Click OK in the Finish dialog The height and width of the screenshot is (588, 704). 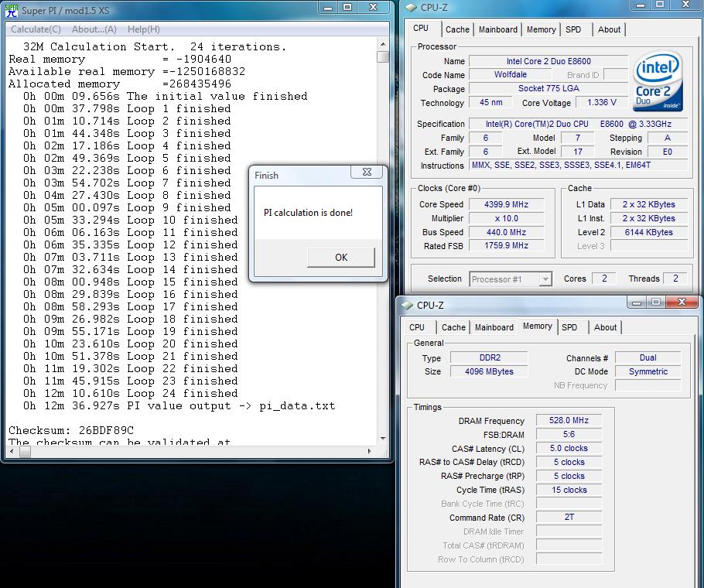click(341, 257)
